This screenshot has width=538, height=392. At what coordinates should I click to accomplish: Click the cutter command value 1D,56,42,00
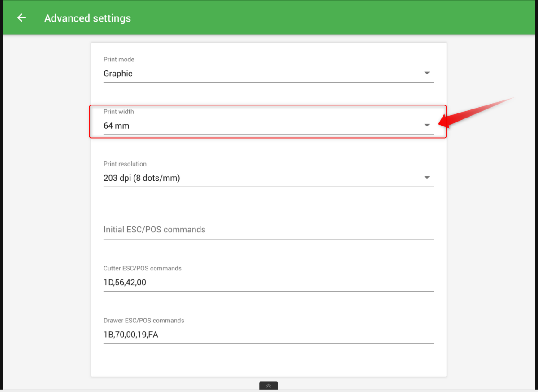(x=125, y=283)
